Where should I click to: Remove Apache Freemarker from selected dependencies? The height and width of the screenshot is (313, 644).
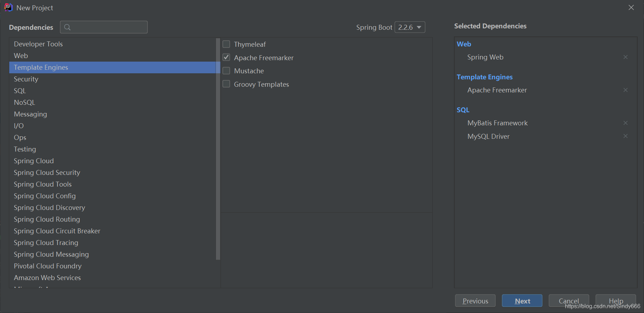[626, 90]
